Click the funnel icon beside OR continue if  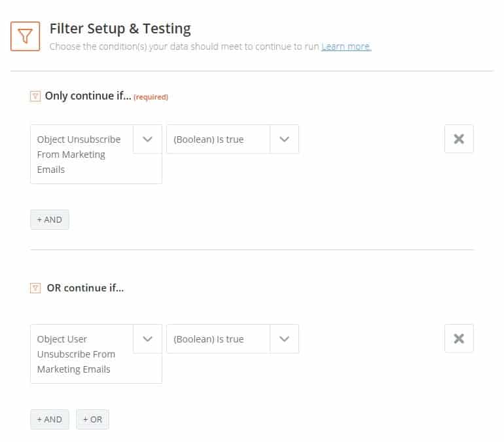tap(35, 288)
